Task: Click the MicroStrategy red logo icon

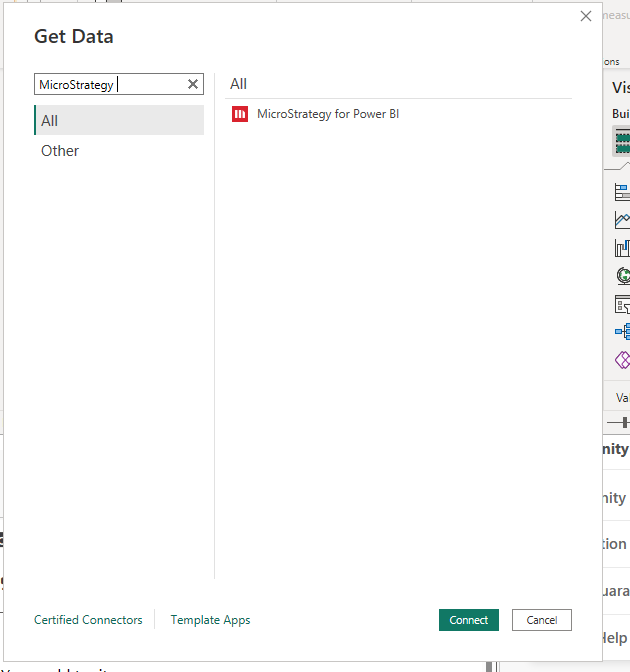Action: pos(240,114)
